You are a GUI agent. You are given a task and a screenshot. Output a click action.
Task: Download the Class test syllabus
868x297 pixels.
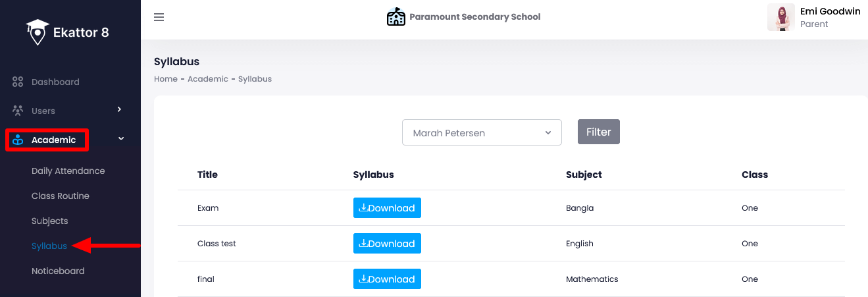[x=387, y=244]
